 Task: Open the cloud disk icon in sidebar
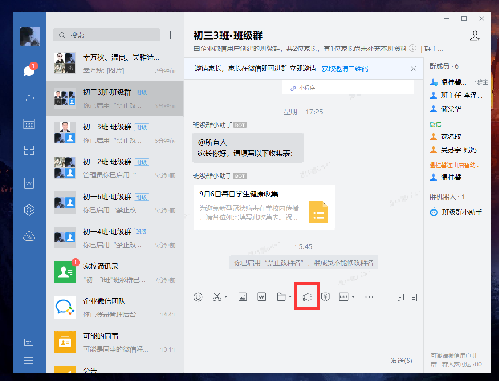coord(29,236)
